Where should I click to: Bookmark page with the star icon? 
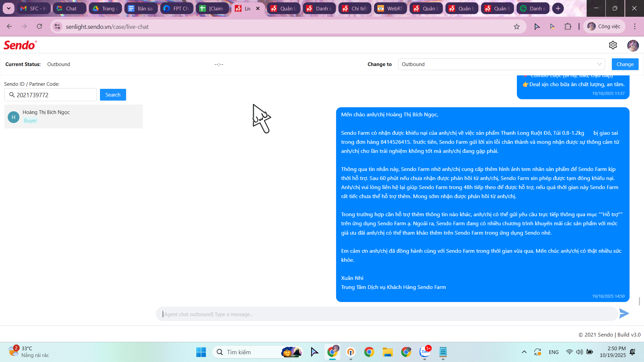(517, 26)
